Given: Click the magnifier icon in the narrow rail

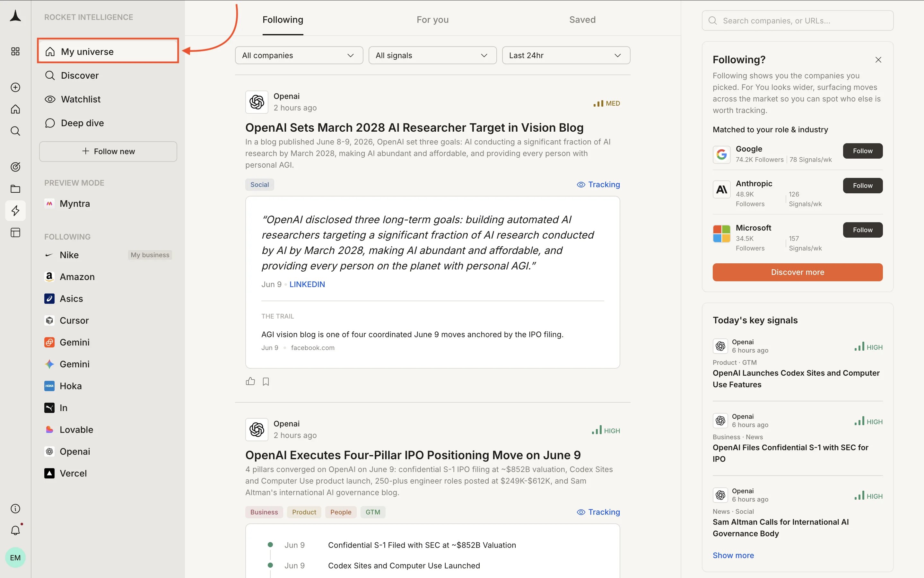Looking at the screenshot, I should [x=15, y=131].
